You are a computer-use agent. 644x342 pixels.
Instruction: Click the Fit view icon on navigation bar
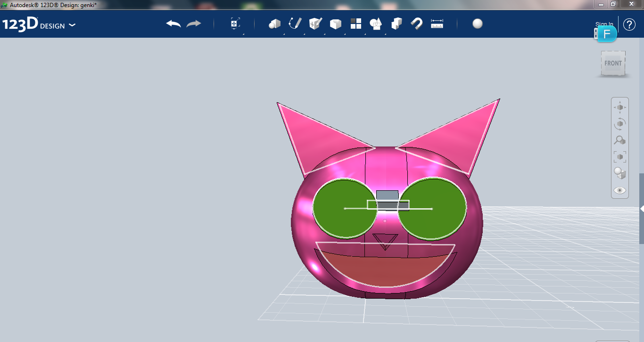(x=620, y=156)
